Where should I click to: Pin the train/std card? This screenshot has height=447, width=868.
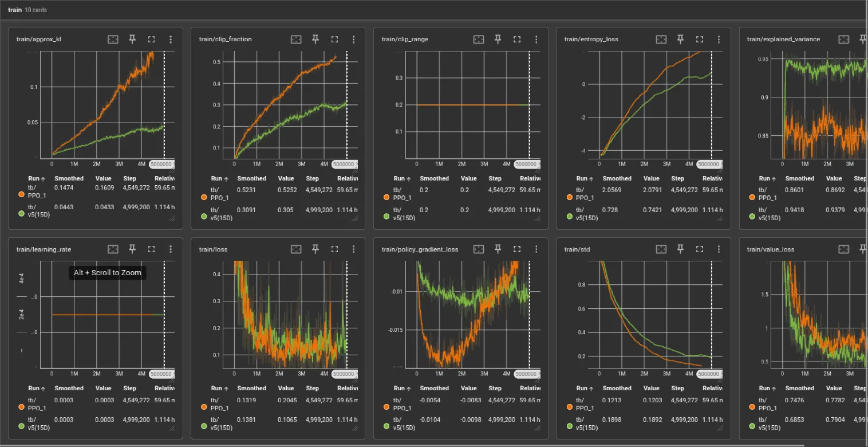[681, 249]
